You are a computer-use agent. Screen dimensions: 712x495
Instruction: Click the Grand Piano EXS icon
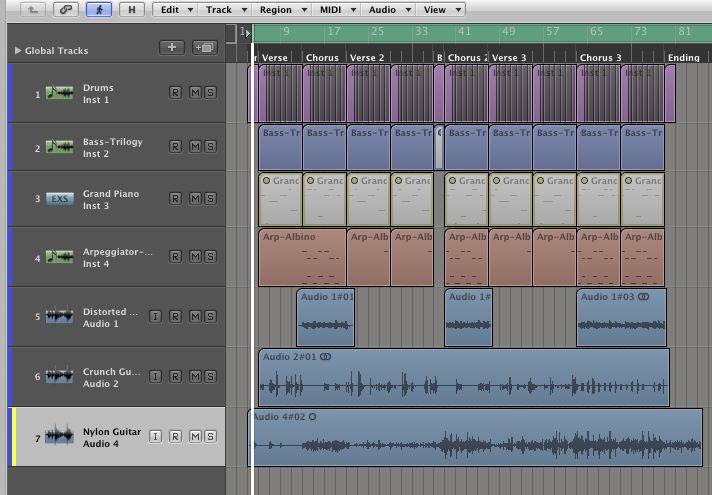tap(59, 199)
